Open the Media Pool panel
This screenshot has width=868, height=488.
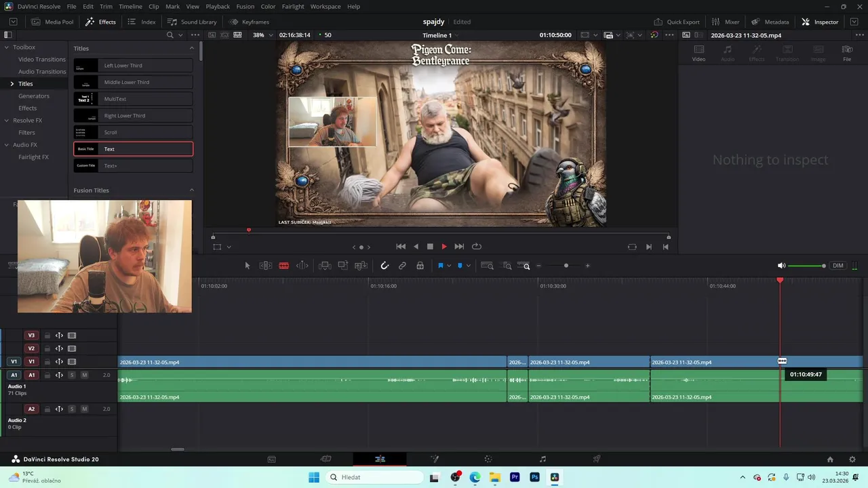coord(52,22)
